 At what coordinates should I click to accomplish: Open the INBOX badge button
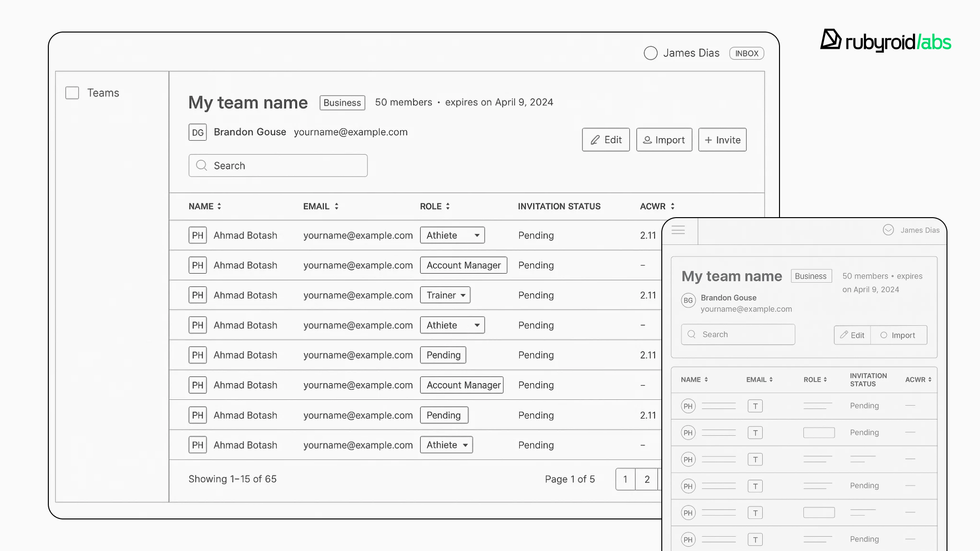click(746, 54)
